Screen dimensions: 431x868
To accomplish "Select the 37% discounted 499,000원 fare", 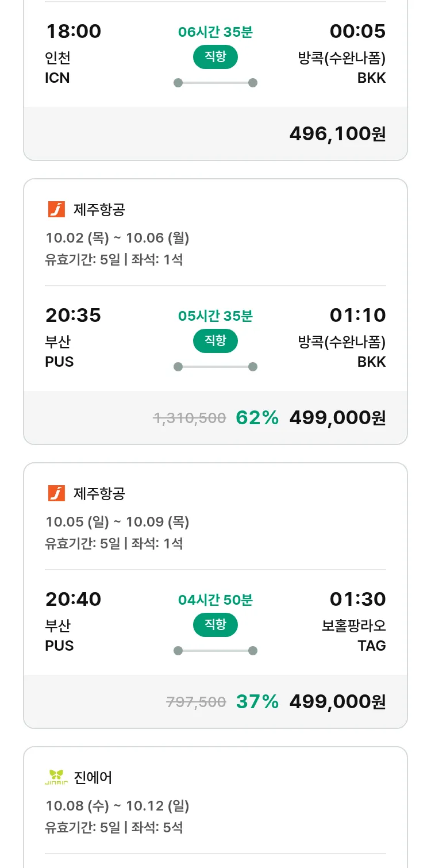I will (337, 701).
